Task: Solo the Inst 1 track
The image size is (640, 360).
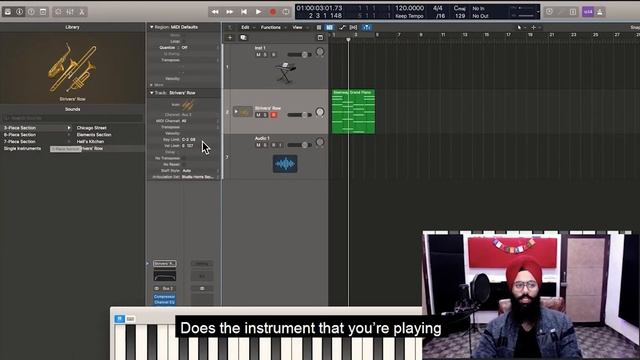Action: 265,55
